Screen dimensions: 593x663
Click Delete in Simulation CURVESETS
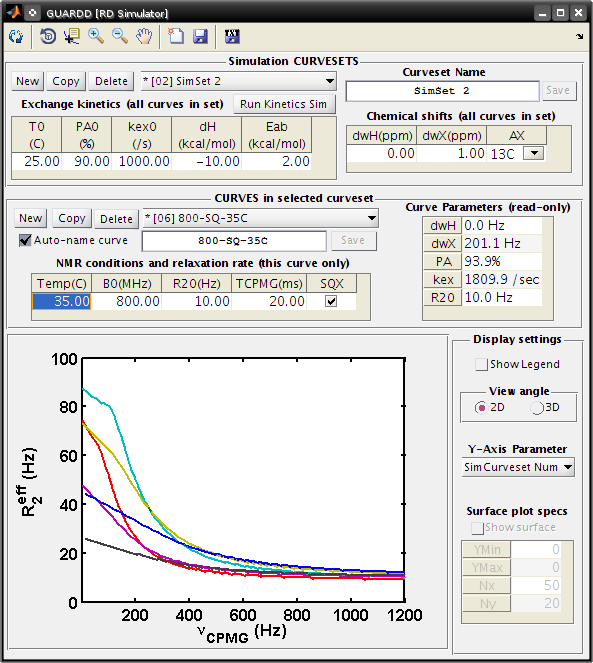tap(111, 81)
